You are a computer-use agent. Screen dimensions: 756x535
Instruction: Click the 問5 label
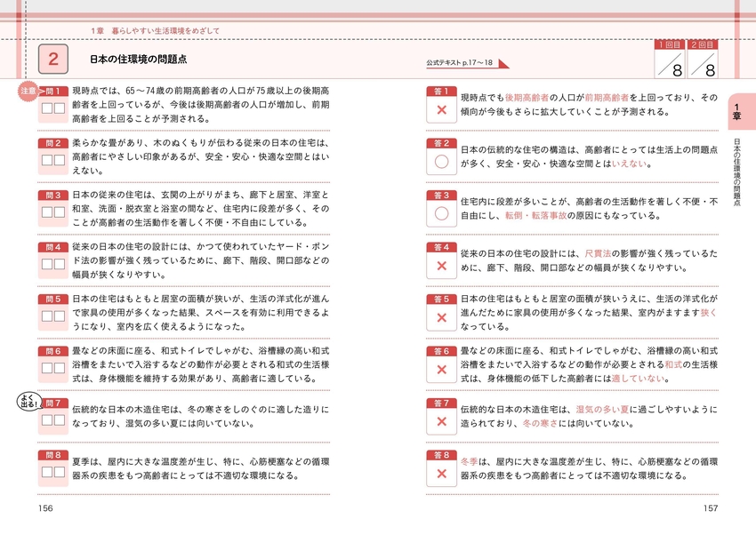(x=53, y=299)
